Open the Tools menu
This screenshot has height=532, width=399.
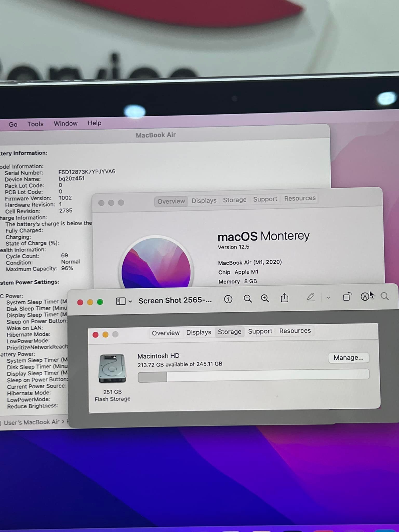pos(36,124)
